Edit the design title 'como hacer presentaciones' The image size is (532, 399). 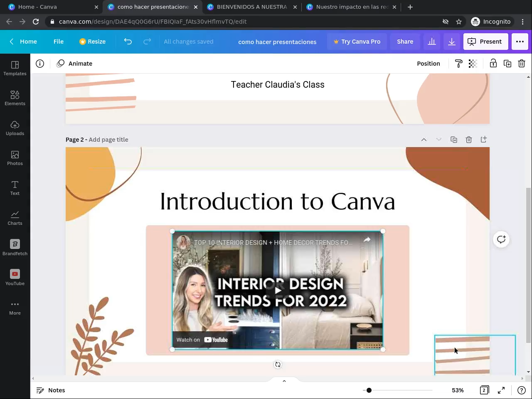[277, 42]
